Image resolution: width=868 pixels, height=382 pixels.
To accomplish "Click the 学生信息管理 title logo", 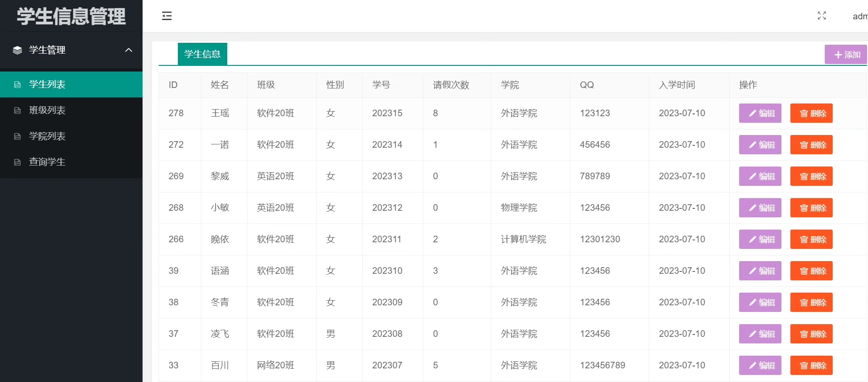I will click(x=71, y=16).
